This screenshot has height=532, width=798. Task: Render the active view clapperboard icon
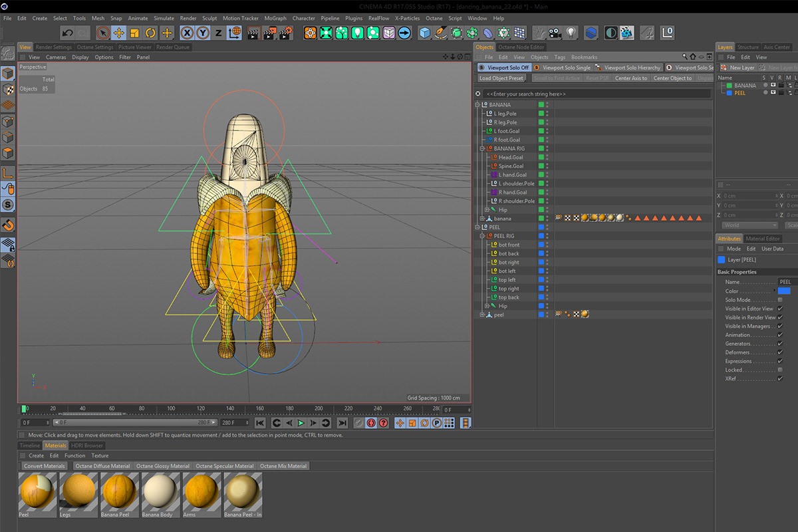tap(254, 33)
